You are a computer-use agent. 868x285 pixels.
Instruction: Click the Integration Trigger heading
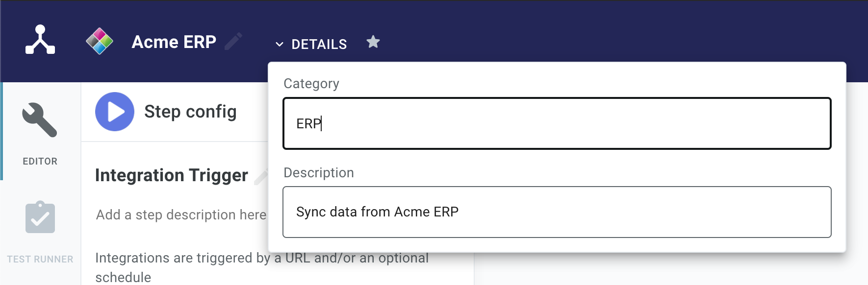[171, 175]
